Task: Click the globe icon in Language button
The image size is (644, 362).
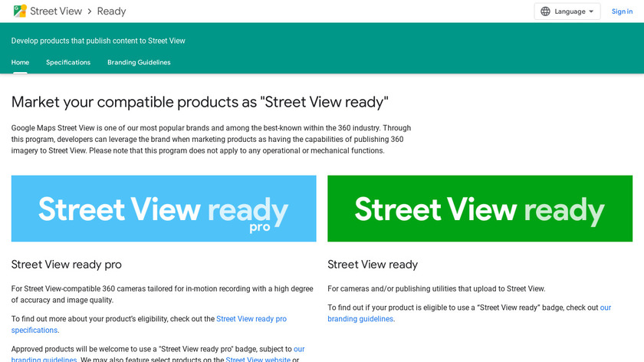Action: click(x=545, y=12)
